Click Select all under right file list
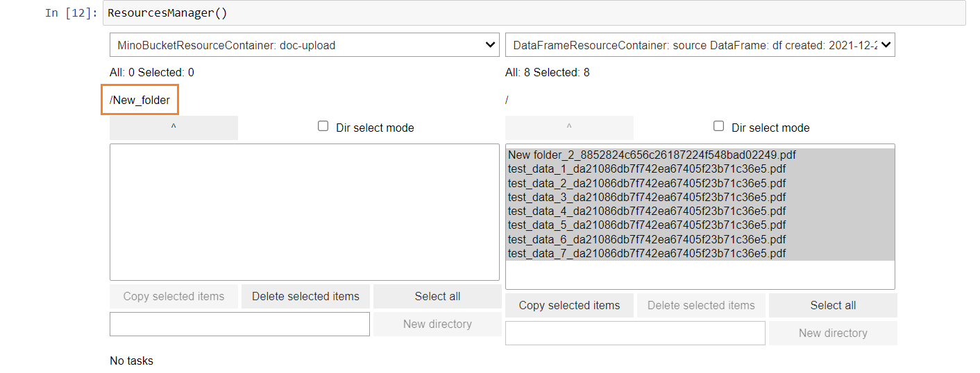The image size is (980, 373). point(833,305)
